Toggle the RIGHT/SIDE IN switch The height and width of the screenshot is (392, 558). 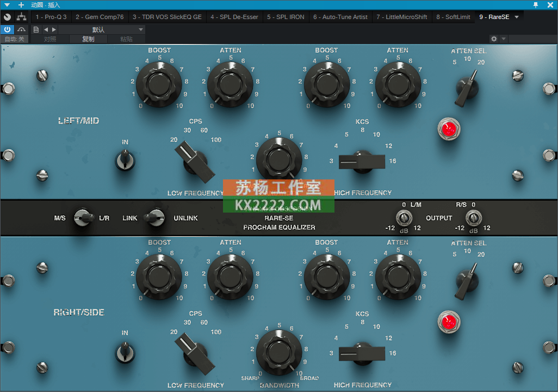tap(125, 352)
